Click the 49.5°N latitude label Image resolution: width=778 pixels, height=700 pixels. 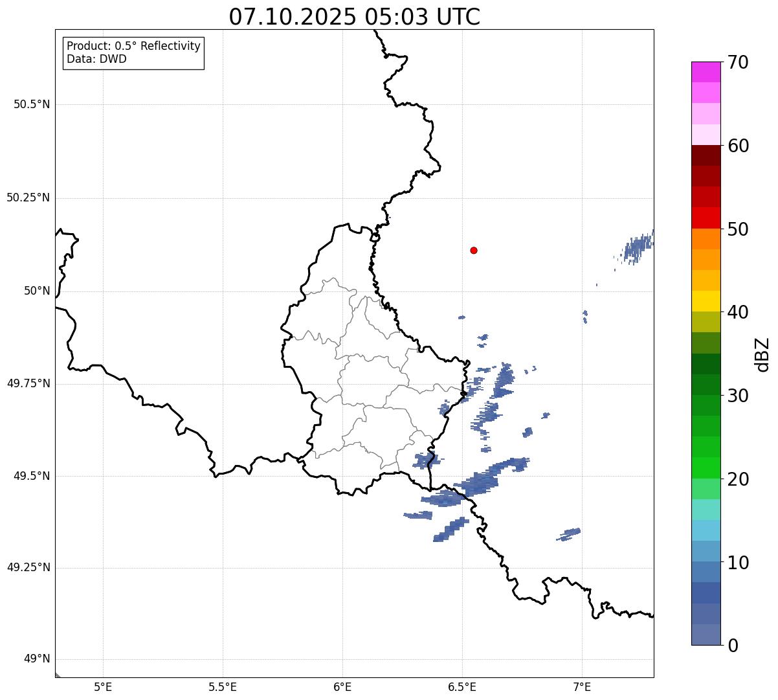32,476
